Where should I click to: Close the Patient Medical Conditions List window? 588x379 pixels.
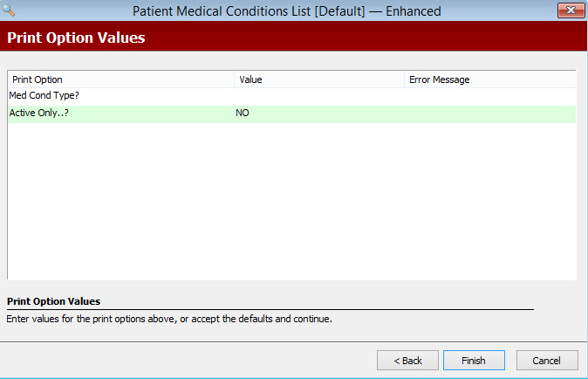[x=569, y=11]
